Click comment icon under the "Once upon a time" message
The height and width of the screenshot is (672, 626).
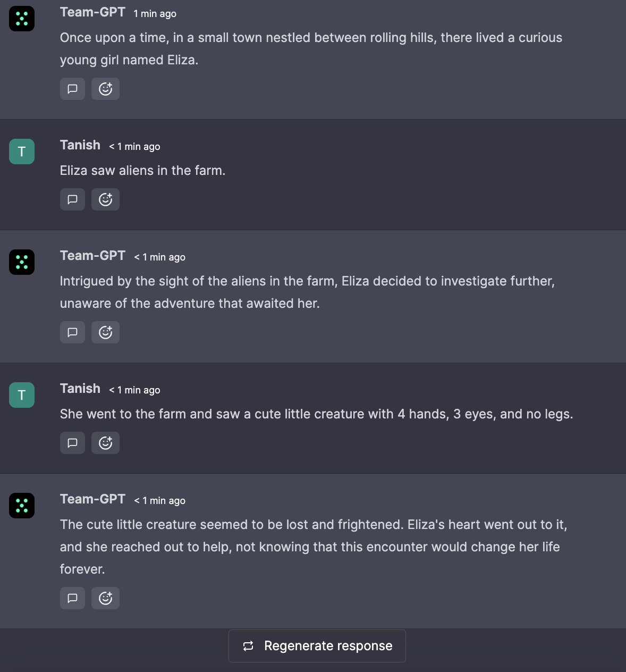tap(72, 89)
